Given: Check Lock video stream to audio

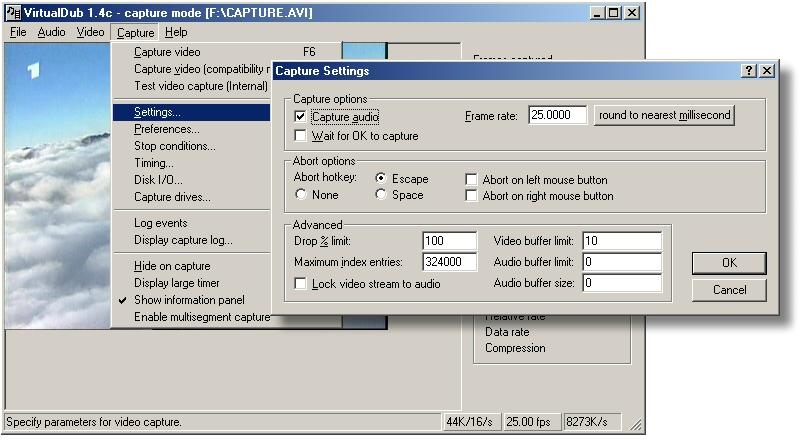Looking at the screenshot, I should (300, 284).
